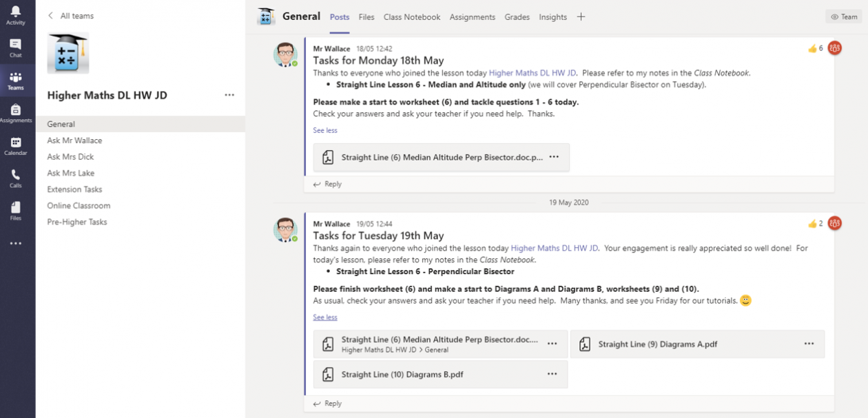
Task: Select the Teams icon in sidebar
Action: click(x=15, y=77)
